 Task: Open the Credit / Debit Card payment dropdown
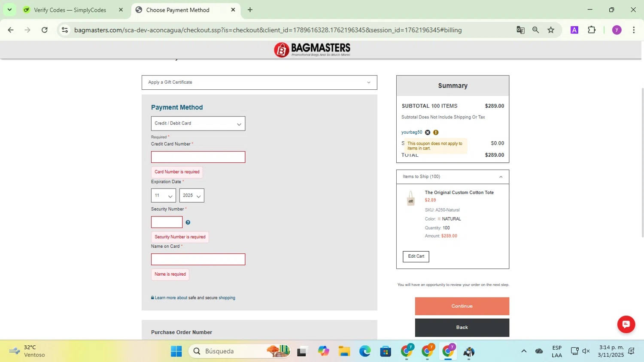click(198, 124)
